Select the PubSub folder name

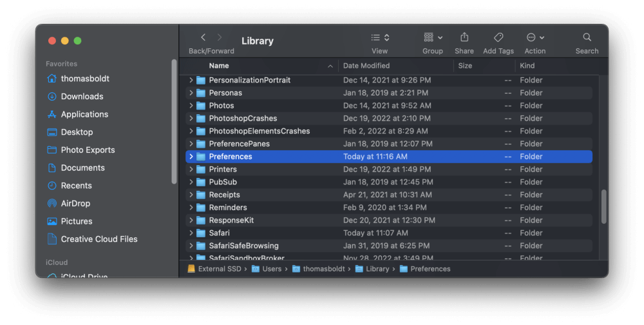point(223,182)
